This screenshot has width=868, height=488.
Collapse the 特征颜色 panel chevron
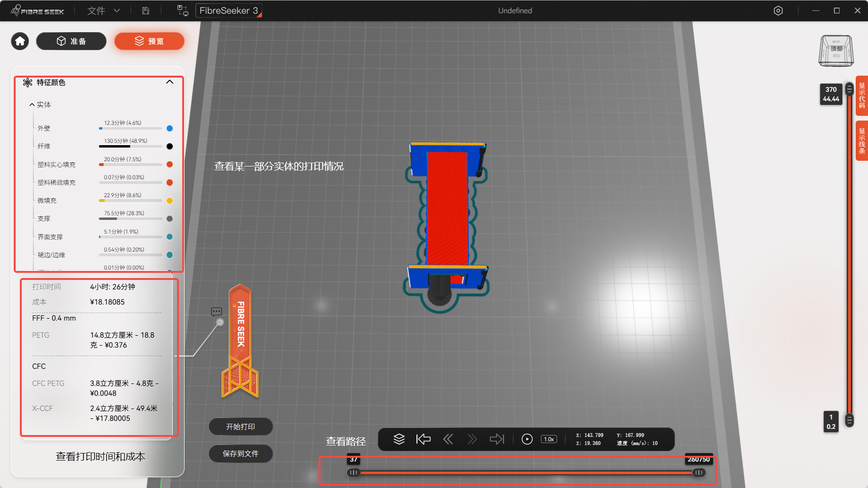[169, 82]
